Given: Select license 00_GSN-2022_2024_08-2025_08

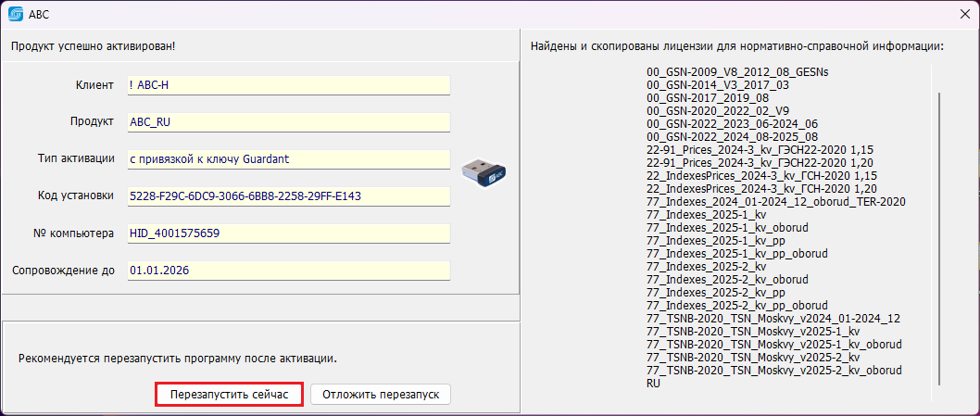Looking at the screenshot, I should [732, 137].
